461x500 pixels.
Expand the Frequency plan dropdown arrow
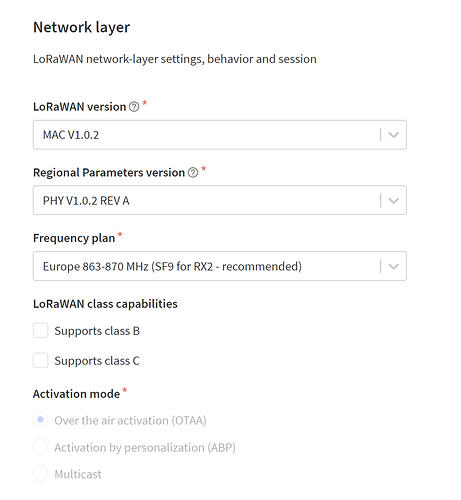[394, 266]
